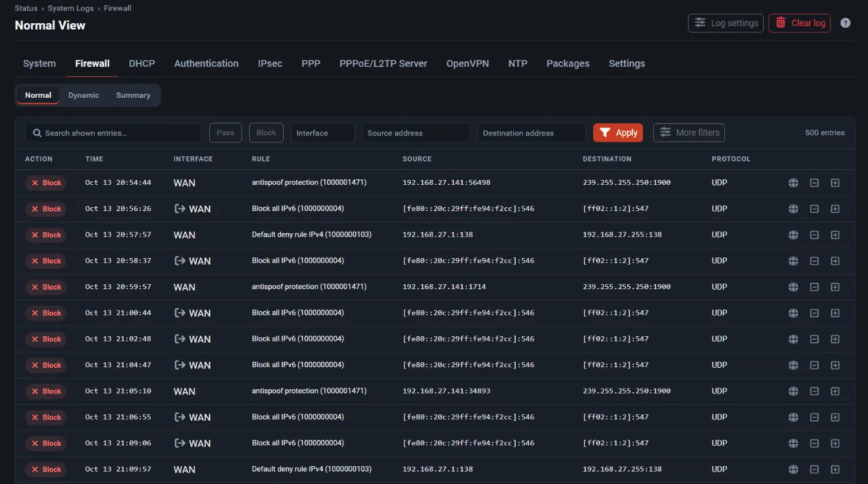Go to the Packages tab
This screenshot has width=868, height=484.
568,64
